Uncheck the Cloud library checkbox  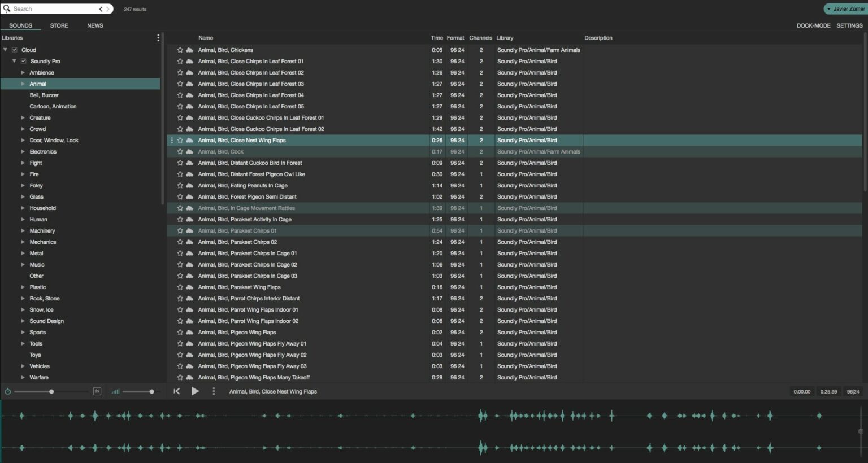pos(14,50)
